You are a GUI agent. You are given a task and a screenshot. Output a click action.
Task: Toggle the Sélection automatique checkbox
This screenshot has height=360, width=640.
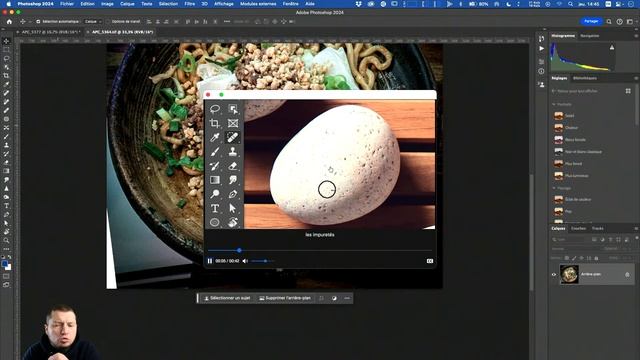38,22
